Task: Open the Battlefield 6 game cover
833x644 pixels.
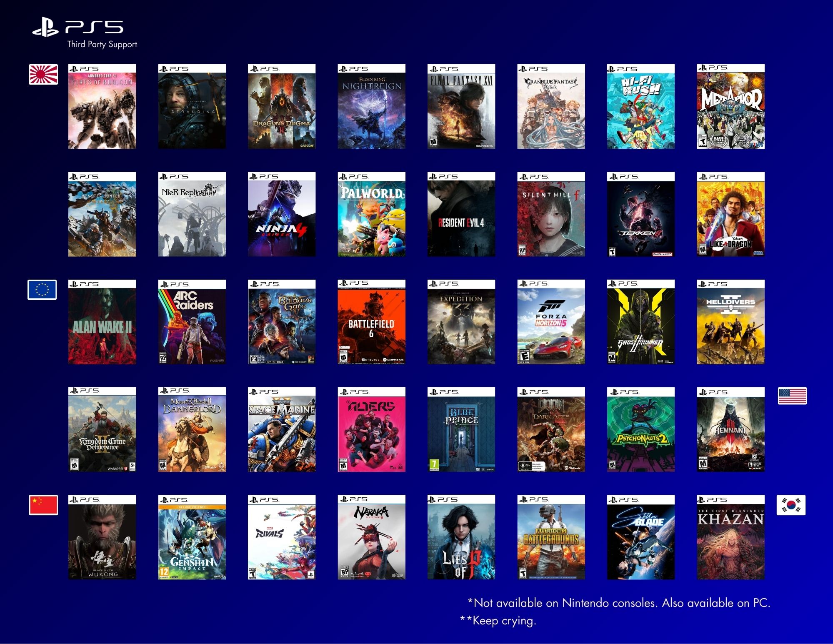Action: pos(371,322)
